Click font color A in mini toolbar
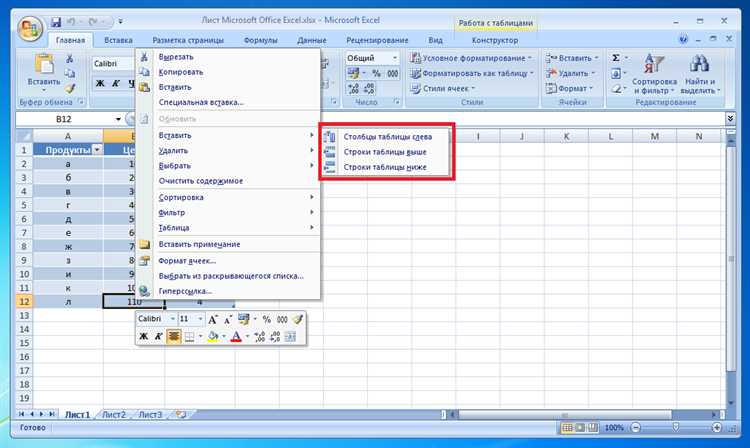This screenshot has height=448, width=750. click(236, 337)
